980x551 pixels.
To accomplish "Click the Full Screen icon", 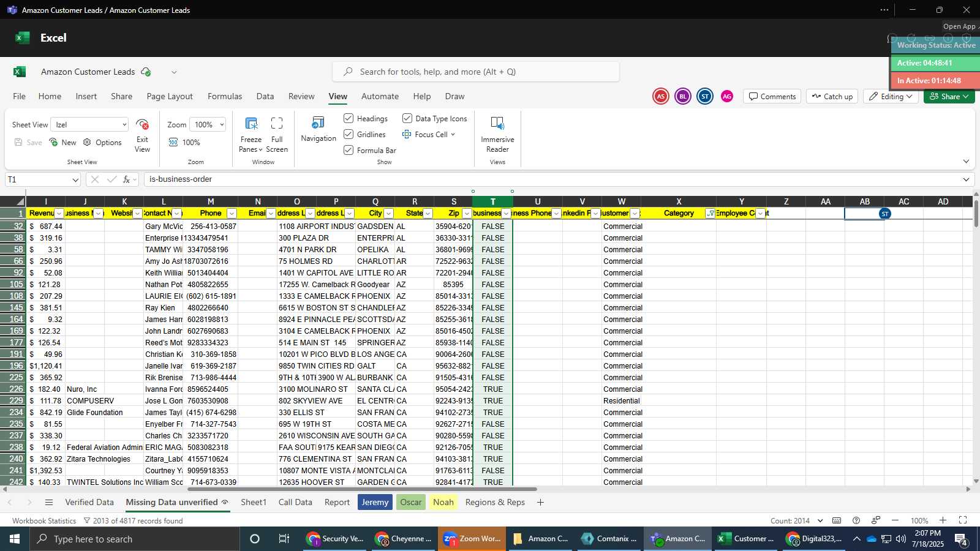I will click(x=277, y=123).
